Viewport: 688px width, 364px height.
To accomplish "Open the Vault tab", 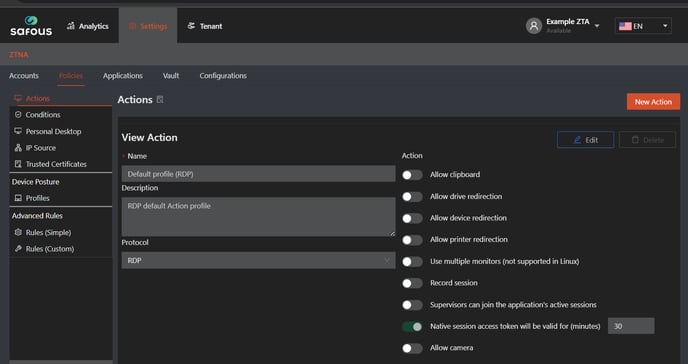I will [x=171, y=76].
